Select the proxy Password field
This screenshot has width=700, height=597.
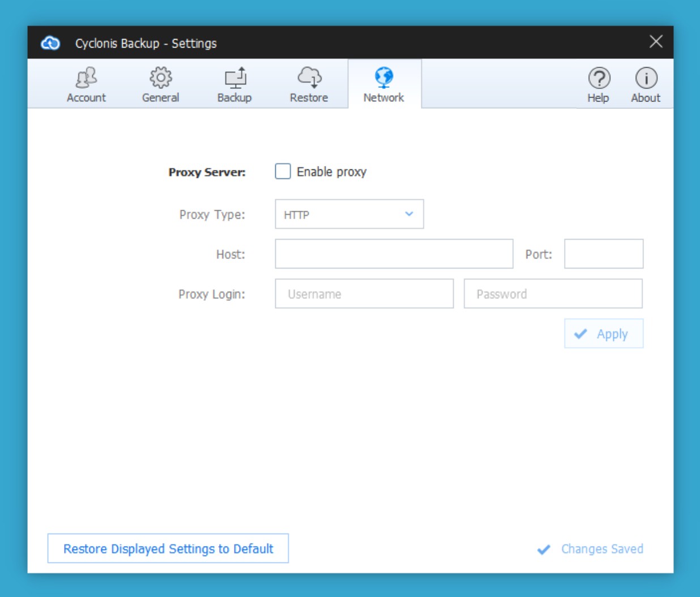tap(553, 294)
